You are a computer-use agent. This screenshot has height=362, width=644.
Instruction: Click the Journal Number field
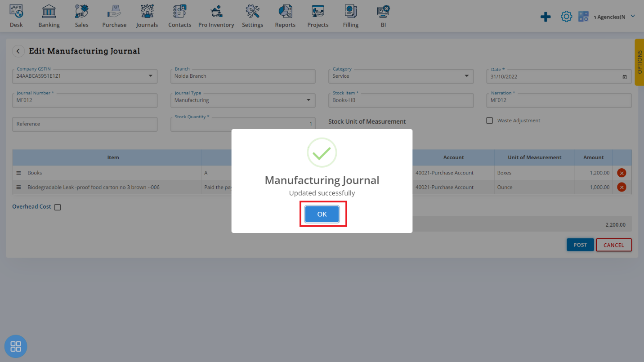coord(85,100)
